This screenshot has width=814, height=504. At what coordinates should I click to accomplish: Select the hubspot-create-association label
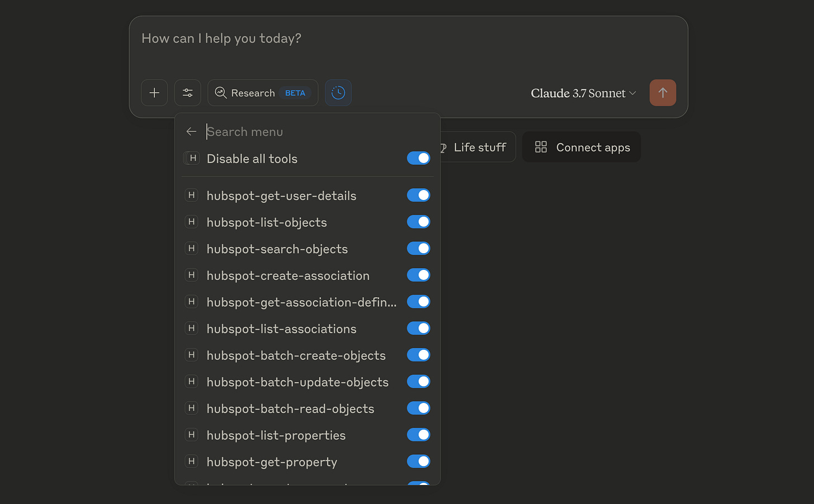(x=288, y=275)
